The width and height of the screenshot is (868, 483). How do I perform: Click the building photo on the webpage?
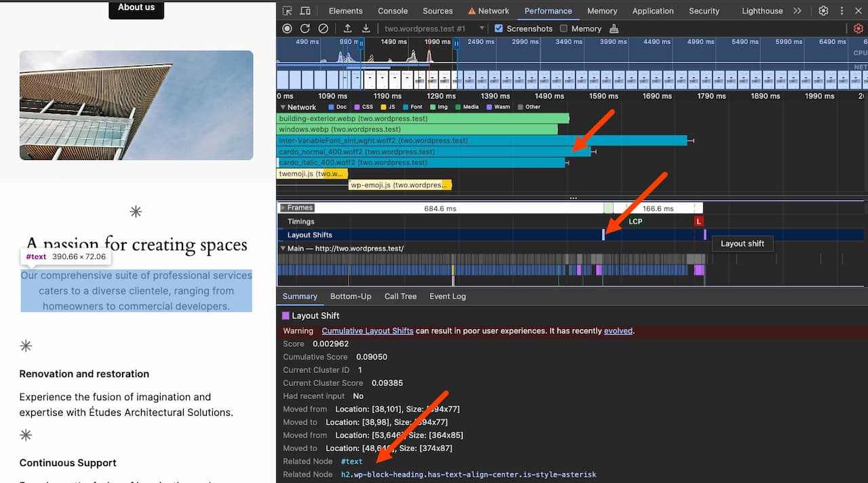coord(136,105)
